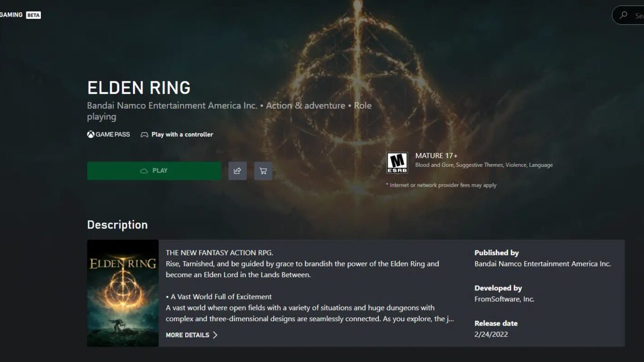Click the 2/24/2022 release date
The height and width of the screenshot is (362, 644).
[491, 335]
